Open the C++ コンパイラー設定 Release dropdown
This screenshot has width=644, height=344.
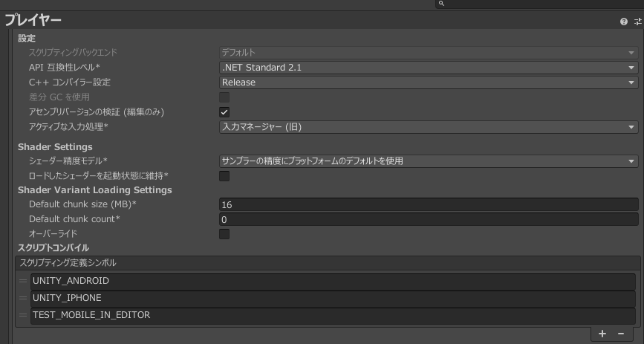pos(429,82)
